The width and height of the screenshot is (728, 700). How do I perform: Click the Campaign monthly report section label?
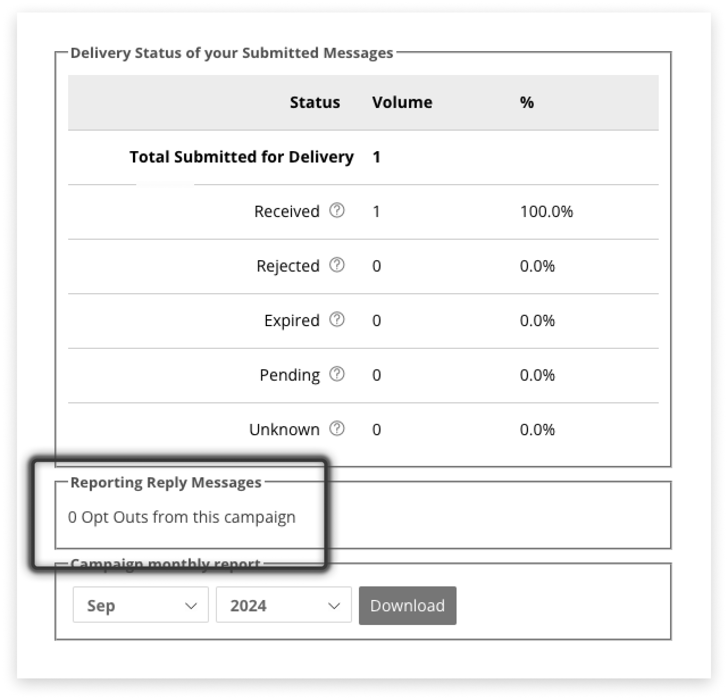pyautogui.click(x=165, y=564)
